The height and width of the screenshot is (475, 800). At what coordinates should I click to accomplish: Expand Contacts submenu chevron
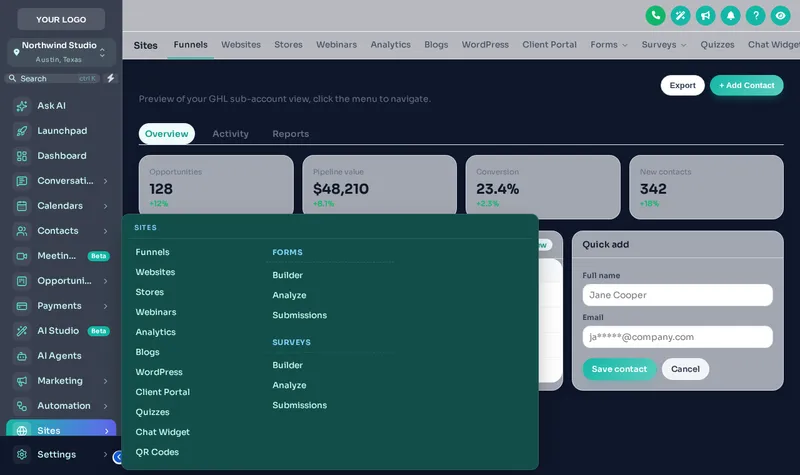coord(106,231)
